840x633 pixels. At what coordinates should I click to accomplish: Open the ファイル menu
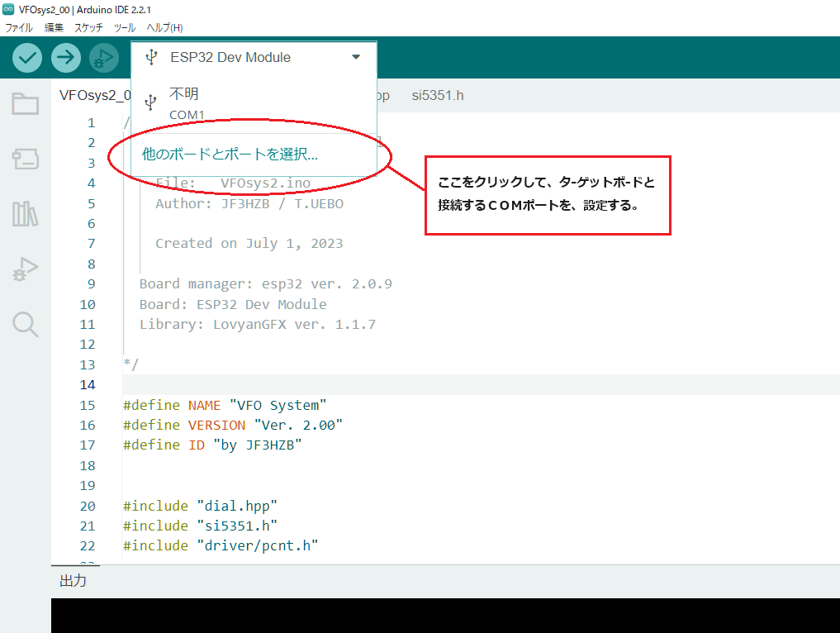tap(19, 27)
